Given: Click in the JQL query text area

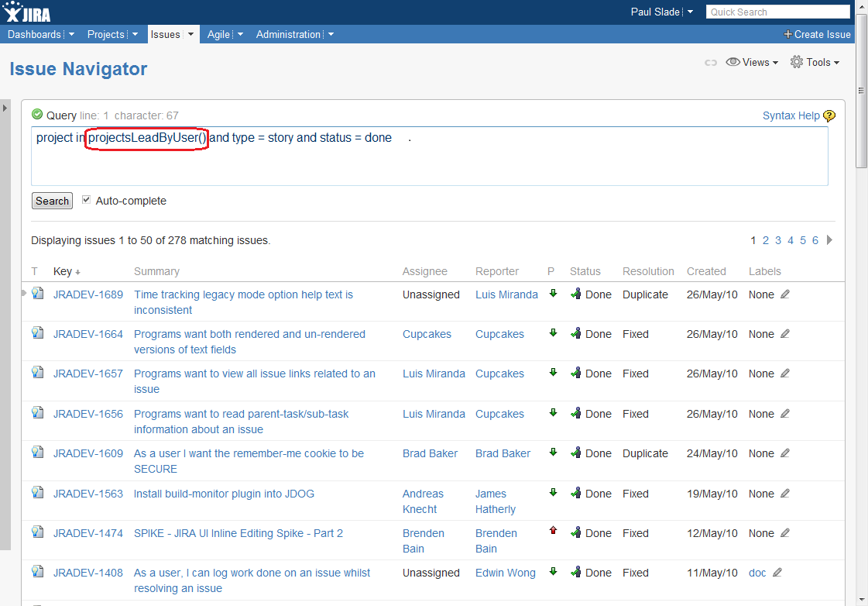Looking at the screenshot, I should click(430, 157).
